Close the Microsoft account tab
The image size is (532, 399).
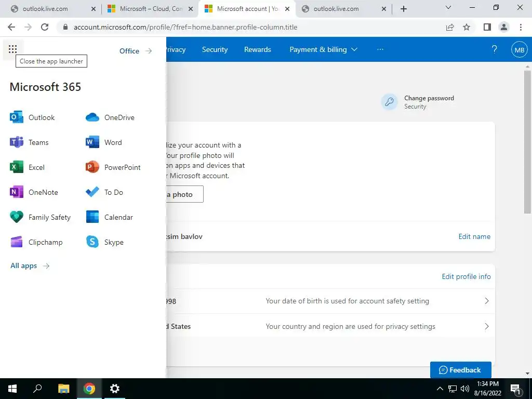point(287,9)
